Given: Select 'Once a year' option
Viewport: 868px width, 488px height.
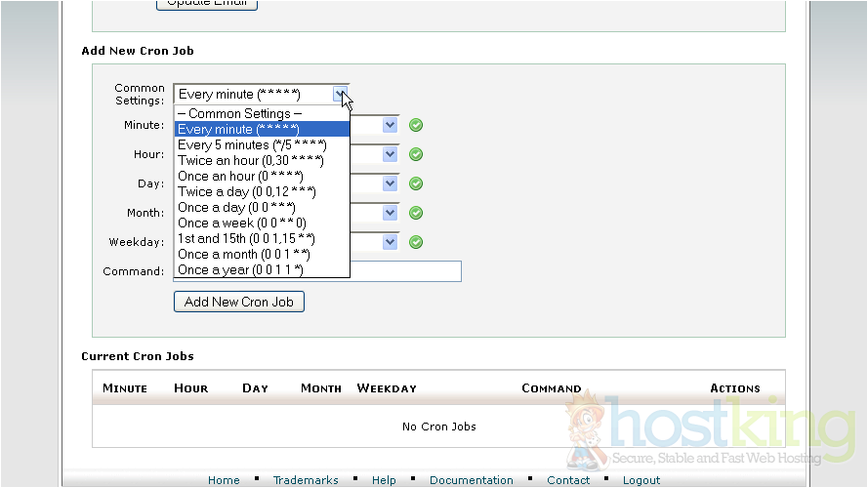Looking at the screenshot, I should [240, 269].
